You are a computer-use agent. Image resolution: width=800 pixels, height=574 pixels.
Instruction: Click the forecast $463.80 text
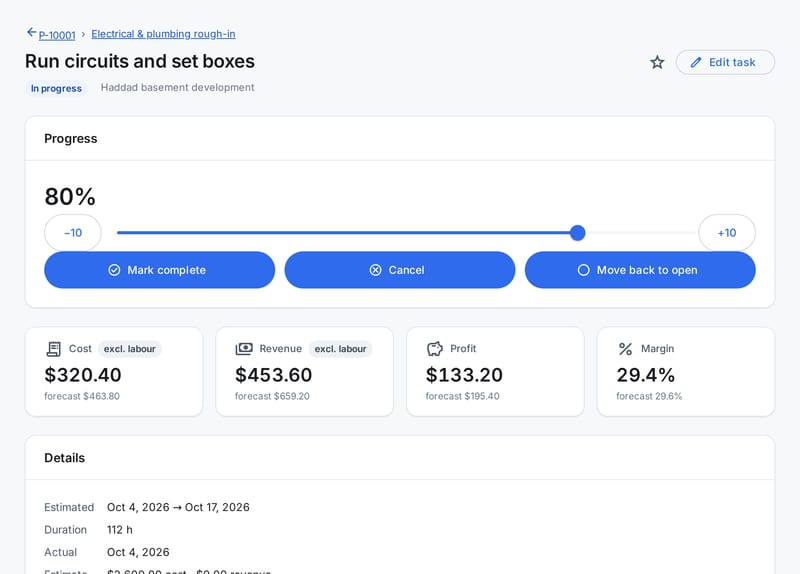click(82, 396)
